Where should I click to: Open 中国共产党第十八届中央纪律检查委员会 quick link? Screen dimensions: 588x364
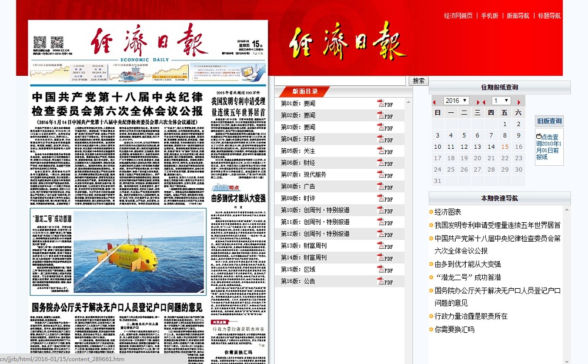(x=497, y=245)
